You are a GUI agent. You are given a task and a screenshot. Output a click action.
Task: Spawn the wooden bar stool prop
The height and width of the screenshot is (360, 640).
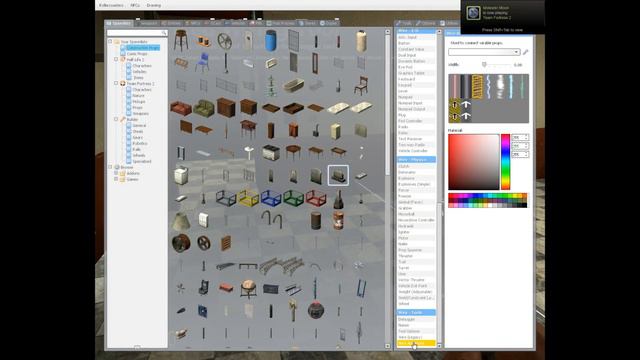pos(181,41)
